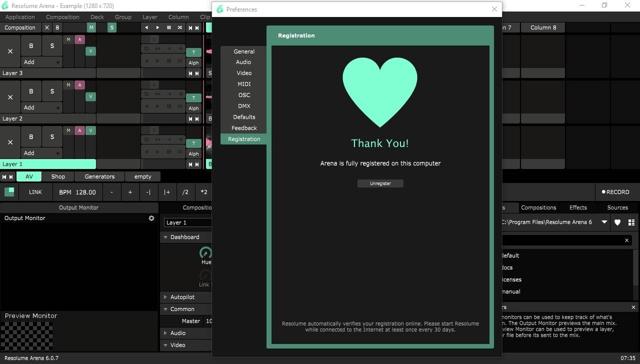640x364 pixels.
Task: Clear the file browser search field
Action: 626,240
